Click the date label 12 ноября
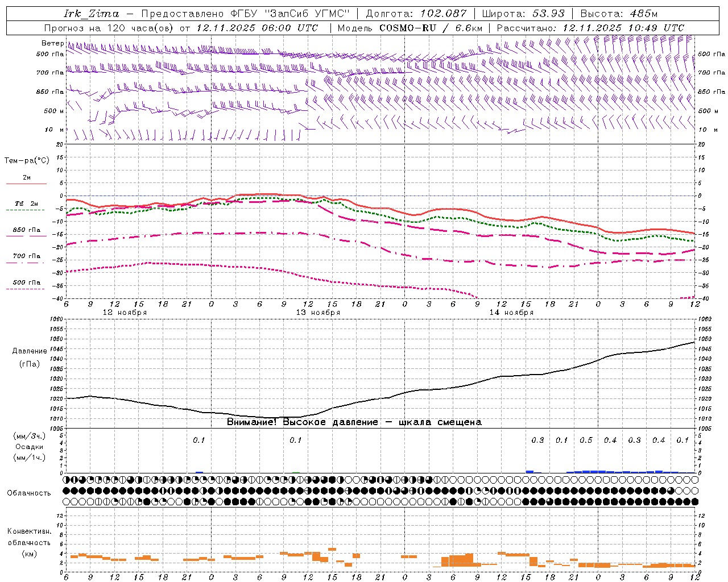Viewport: 728px width, 582px height. point(125,313)
